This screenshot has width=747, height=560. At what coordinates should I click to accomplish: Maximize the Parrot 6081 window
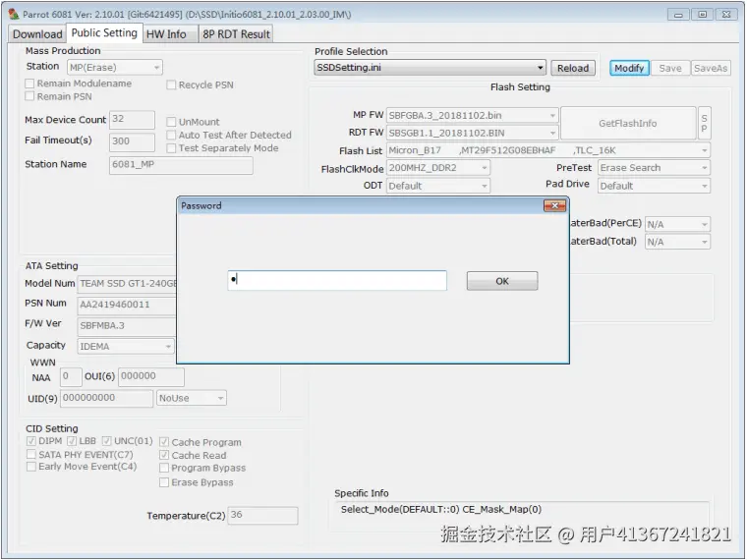tap(702, 15)
